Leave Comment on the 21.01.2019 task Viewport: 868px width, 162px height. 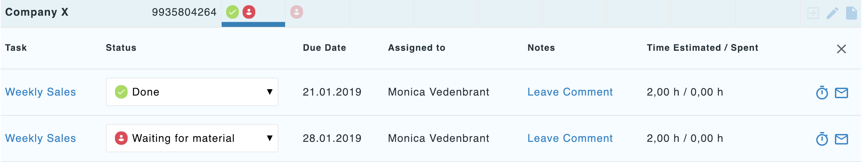click(570, 92)
